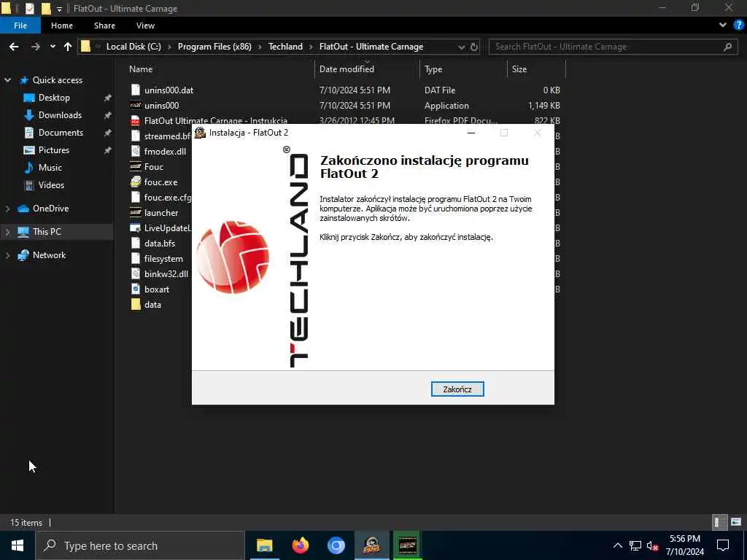Select Network in navigation pane
The width and height of the screenshot is (747, 560).
pyautogui.click(x=49, y=255)
